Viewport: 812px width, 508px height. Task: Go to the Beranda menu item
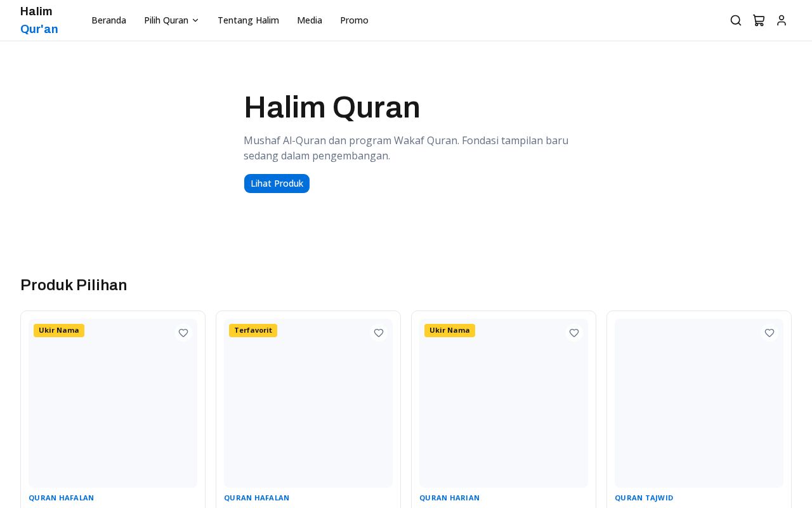click(108, 20)
